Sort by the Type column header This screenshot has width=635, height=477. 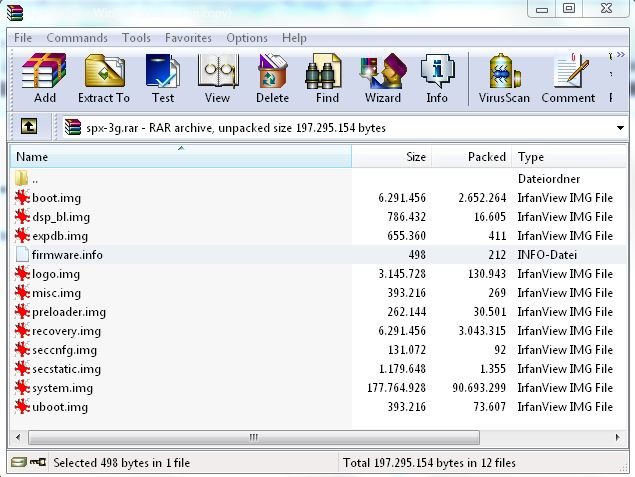click(x=569, y=156)
